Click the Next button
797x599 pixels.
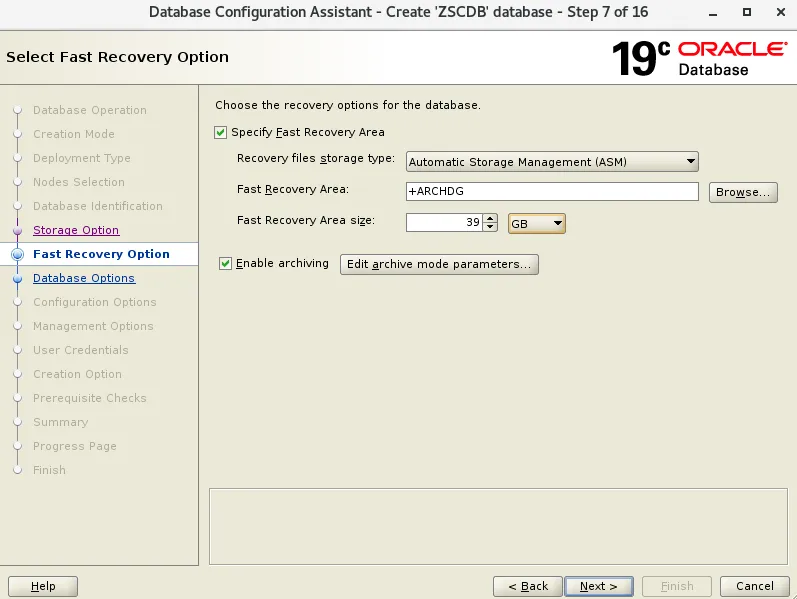pos(599,586)
